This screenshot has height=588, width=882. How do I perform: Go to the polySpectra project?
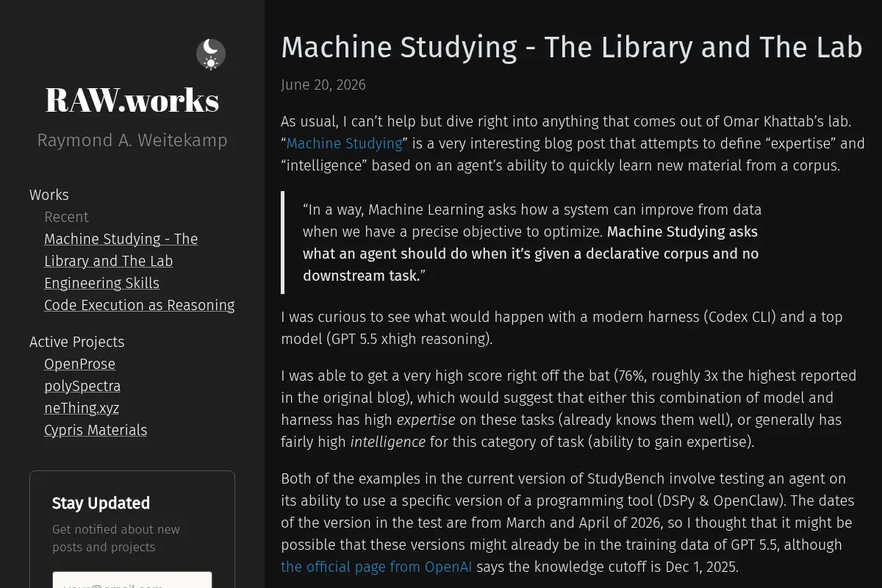tap(82, 386)
